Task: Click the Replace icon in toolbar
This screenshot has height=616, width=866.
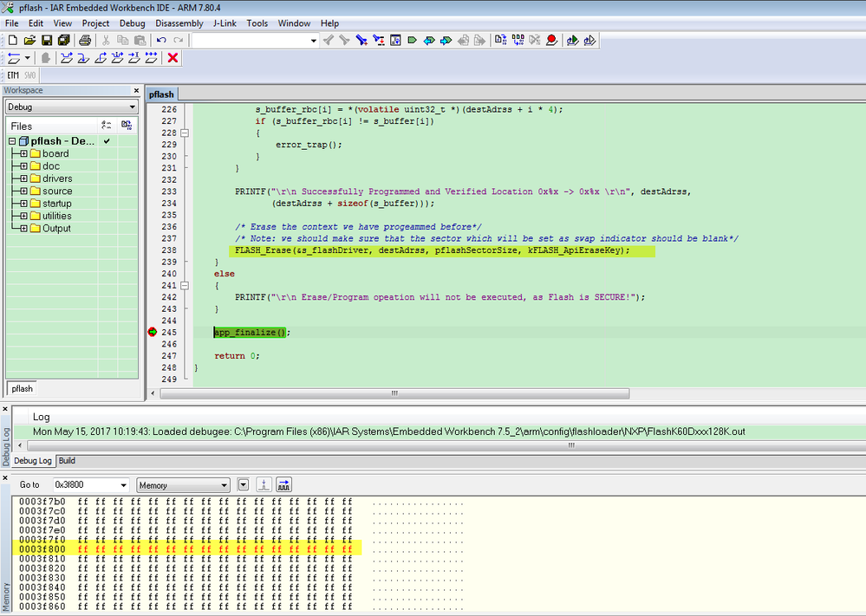Action: [378, 40]
